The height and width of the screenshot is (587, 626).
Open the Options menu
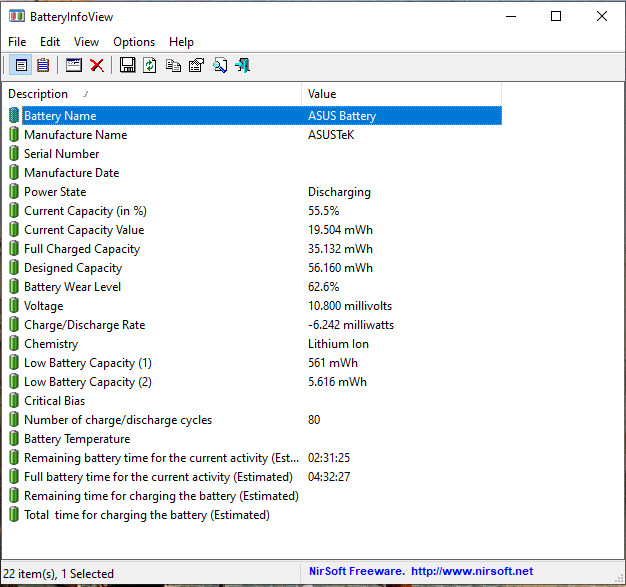tap(134, 42)
